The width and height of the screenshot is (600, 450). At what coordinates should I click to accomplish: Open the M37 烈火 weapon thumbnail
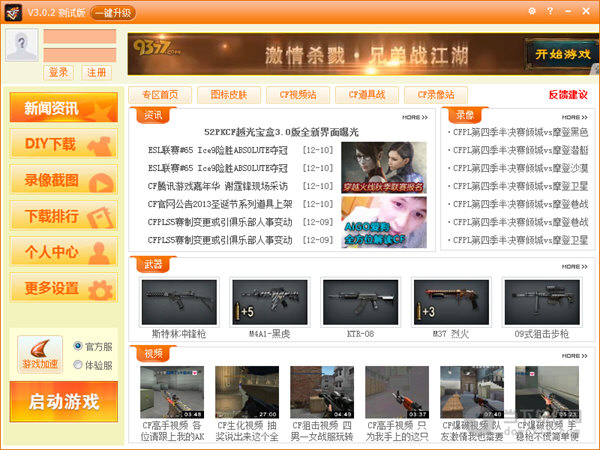pyautogui.click(x=451, y=302)
